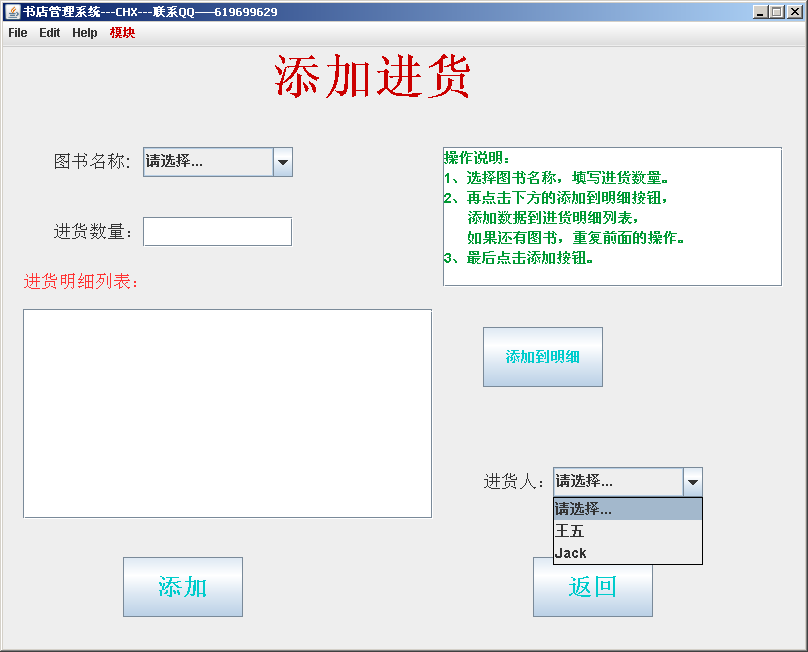Click the red 进货明细列表 label
Viewport: 808px width, 652px height.
tap(81, 281)
